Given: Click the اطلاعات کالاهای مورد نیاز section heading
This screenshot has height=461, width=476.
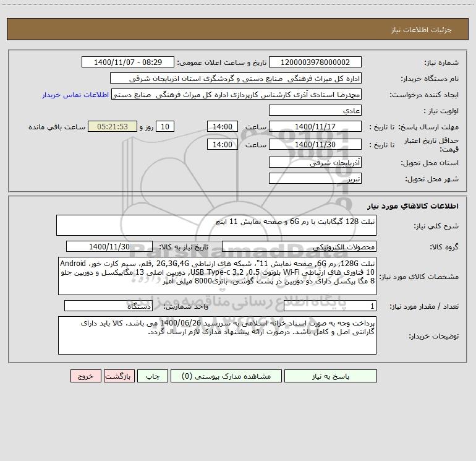Looking at the screenshot, I should tap(413, 206).
